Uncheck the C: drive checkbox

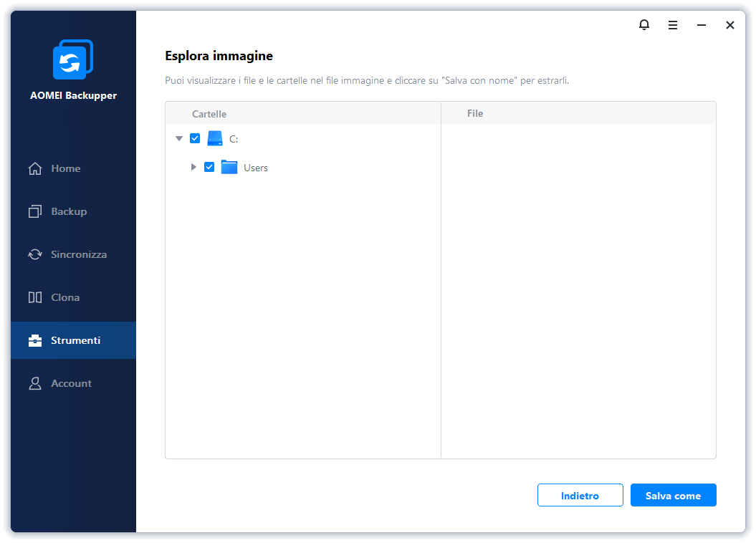[x=195, y=139]
